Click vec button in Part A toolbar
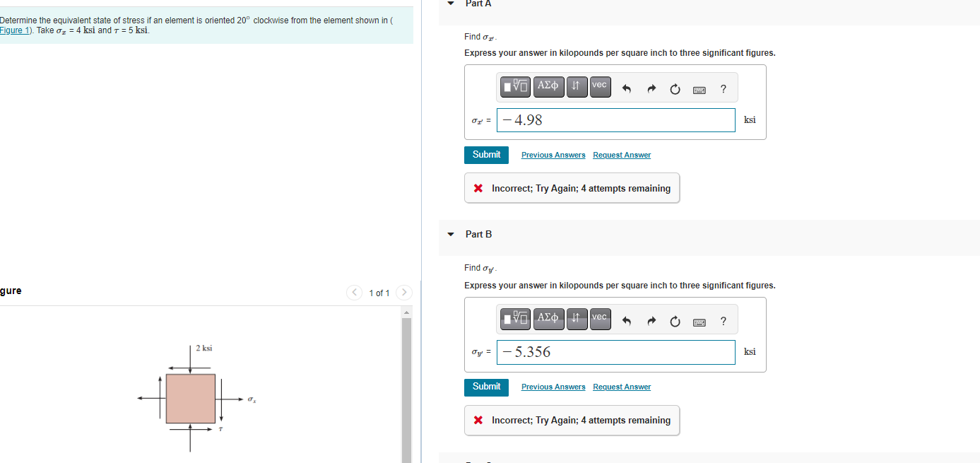Screen dimensions: 980x463 pyautogui.click(x=599, y=87)
